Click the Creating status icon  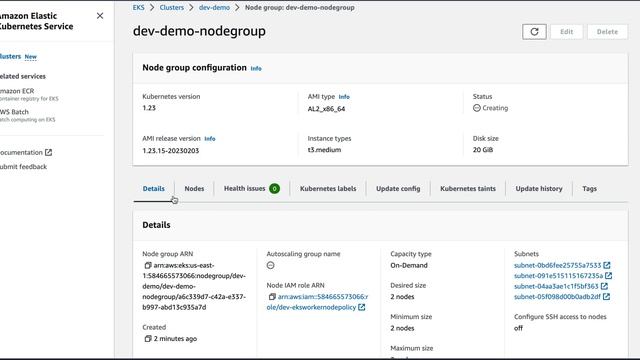[476, 108]
